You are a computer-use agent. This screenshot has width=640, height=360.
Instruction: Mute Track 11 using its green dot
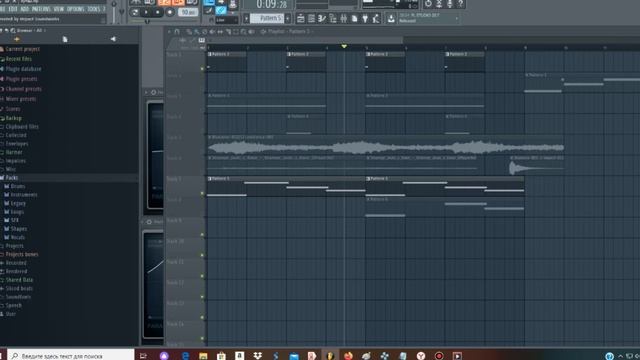click(x=202, y=276)
